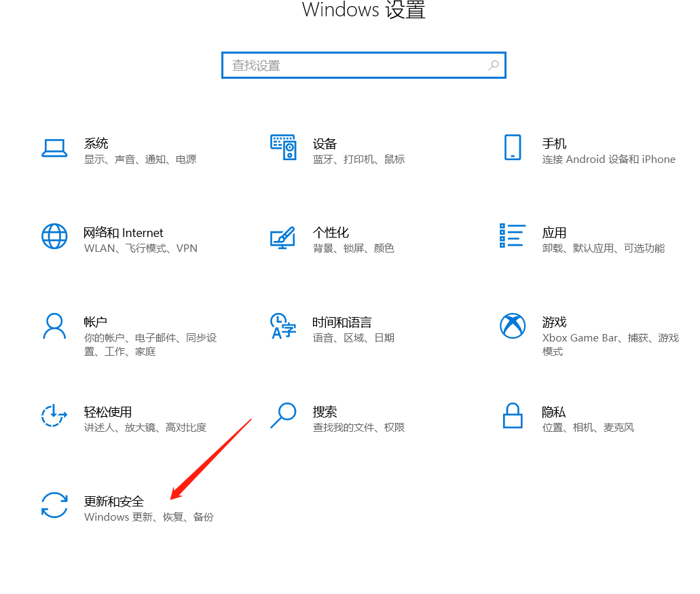Click the Search magnifier category icon
Screen dimensions: 700x594
(x=283, y=415)
